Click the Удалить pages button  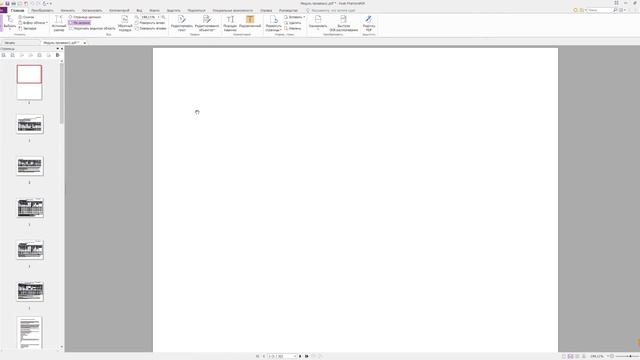293,23
